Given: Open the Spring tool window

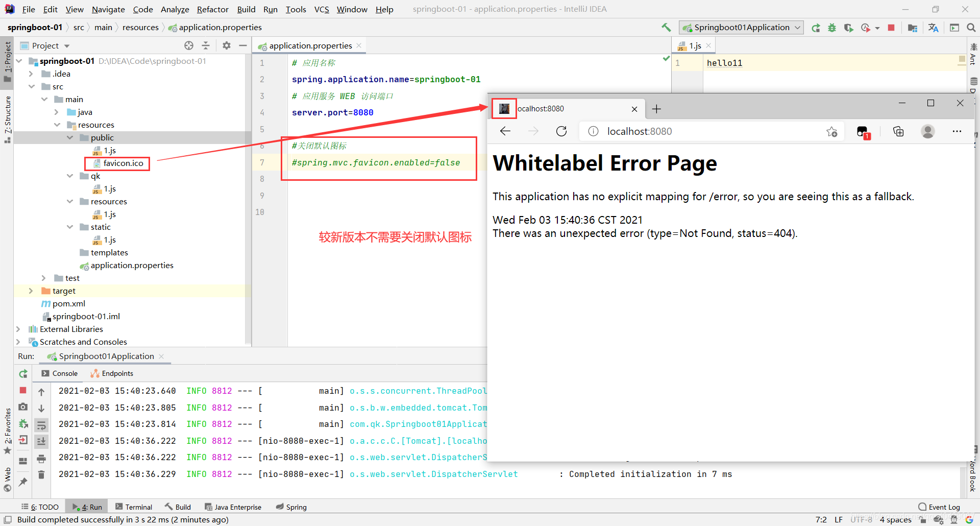Looking at the screenshot, I should pyautogui.click(x=291, y=507).
